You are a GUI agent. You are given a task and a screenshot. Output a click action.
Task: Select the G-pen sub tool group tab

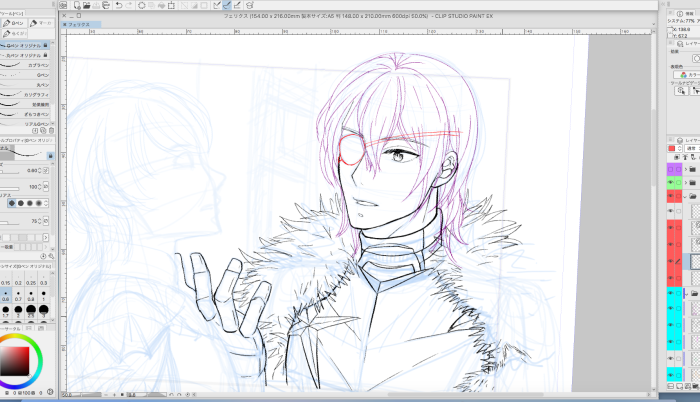14,23
